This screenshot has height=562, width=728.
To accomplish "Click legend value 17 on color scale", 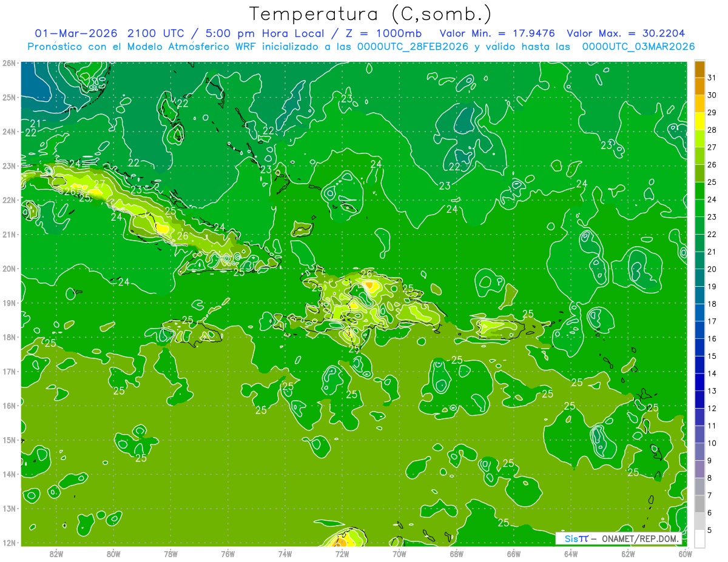I will pyautogui.click(x=712, y=321).
